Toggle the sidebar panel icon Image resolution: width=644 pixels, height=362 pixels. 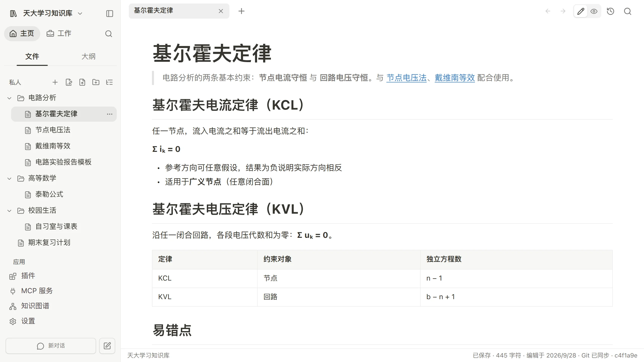point(110,13)
